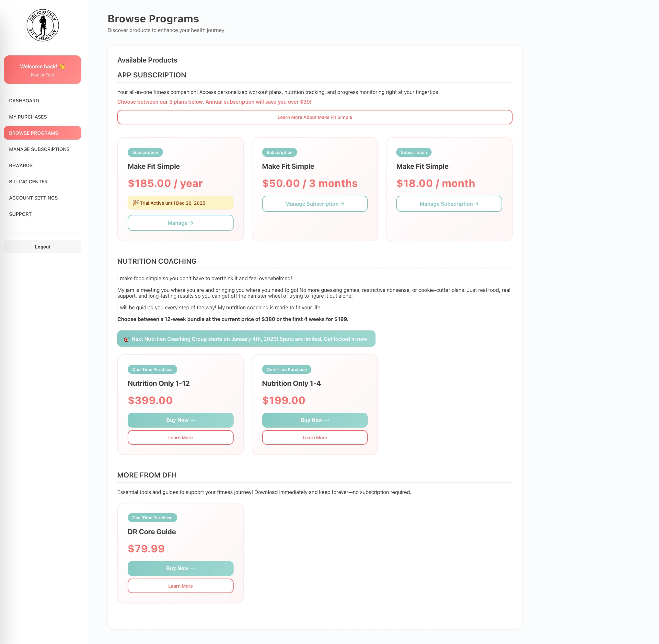Learn More about DR Core Guide
Image resolution: width=659 pixels, height=644 pixels.
coord(180,586)
